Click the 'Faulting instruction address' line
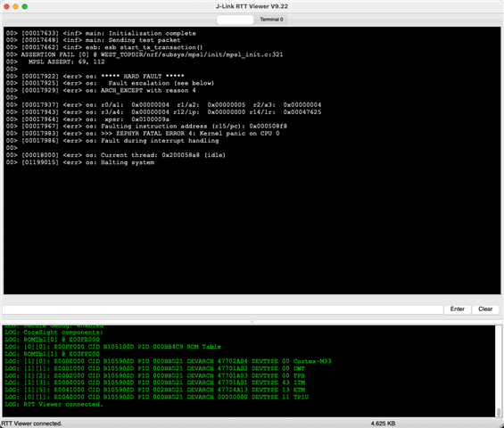The image size is (504, 428). coord(146,127)
